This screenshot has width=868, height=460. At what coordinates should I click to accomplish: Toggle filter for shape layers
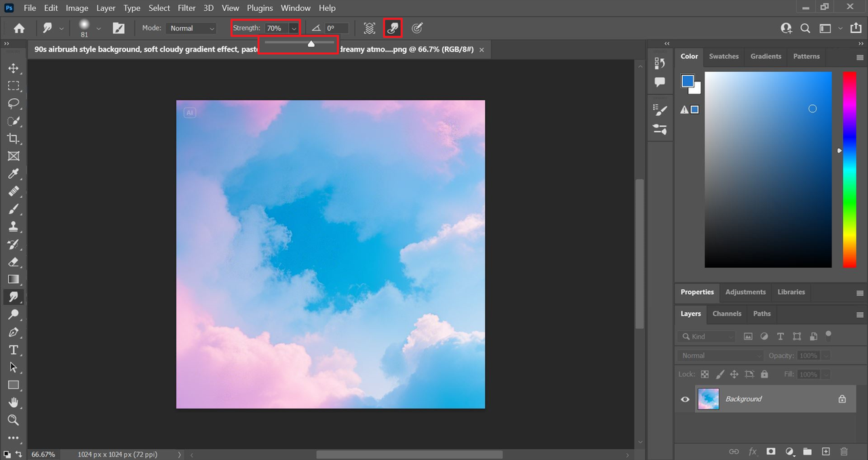point(797,337)
